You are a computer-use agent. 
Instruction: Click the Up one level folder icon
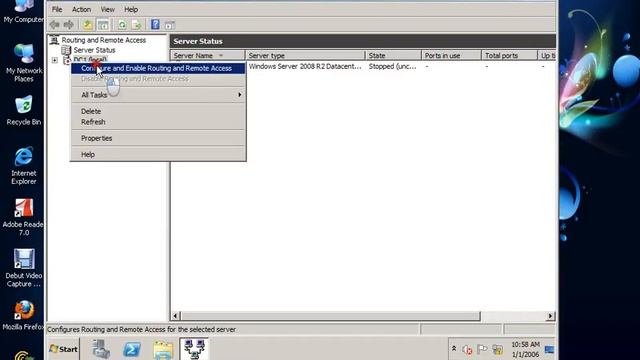pyautogui.click(x=87, y=25)
